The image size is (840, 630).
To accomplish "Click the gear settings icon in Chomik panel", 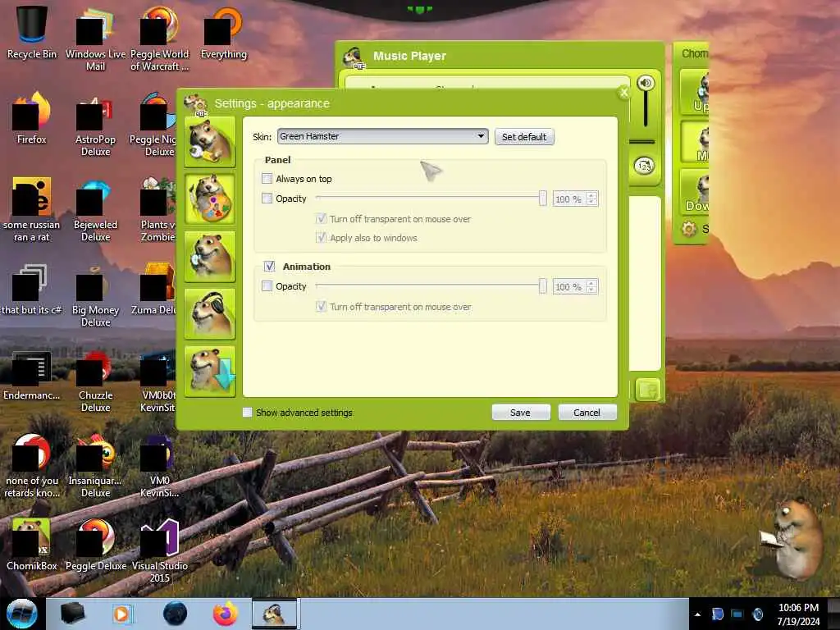I will tap(689, 230).
